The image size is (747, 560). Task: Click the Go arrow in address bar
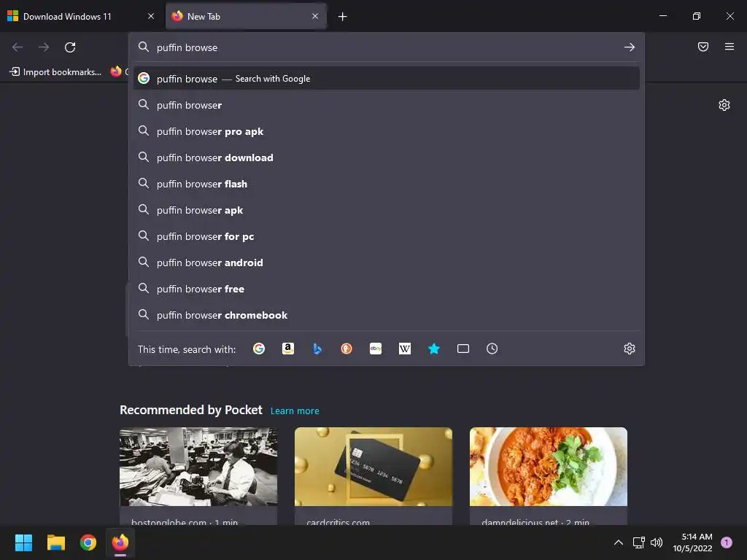[x=630, y=47]
